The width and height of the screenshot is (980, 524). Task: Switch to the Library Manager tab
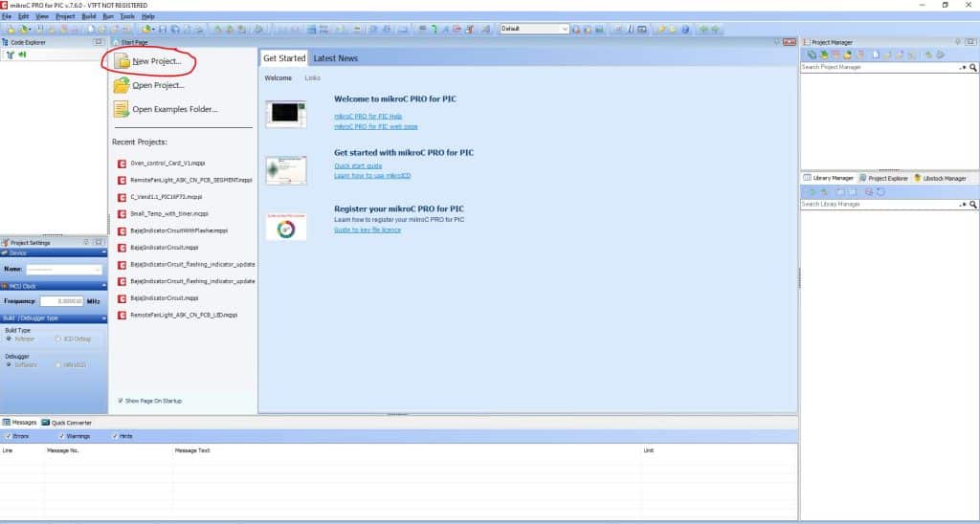[x=828, y=178]
